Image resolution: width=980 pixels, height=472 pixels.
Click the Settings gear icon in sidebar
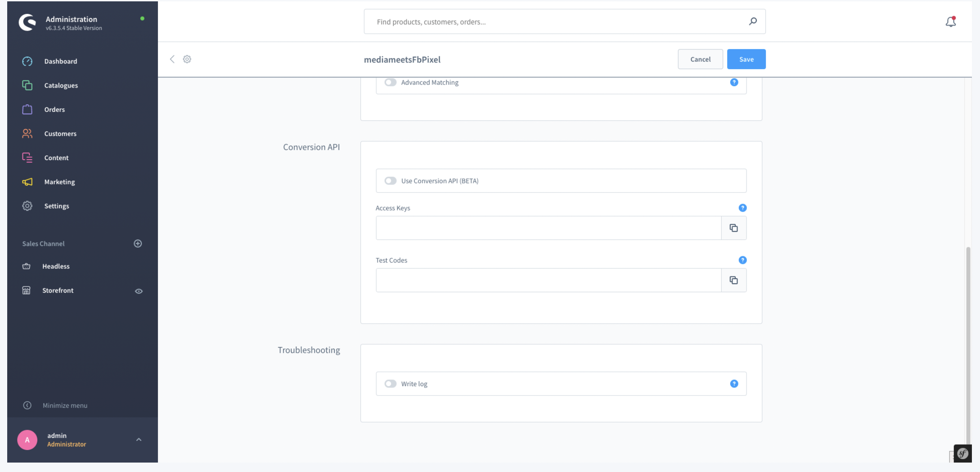27,206
